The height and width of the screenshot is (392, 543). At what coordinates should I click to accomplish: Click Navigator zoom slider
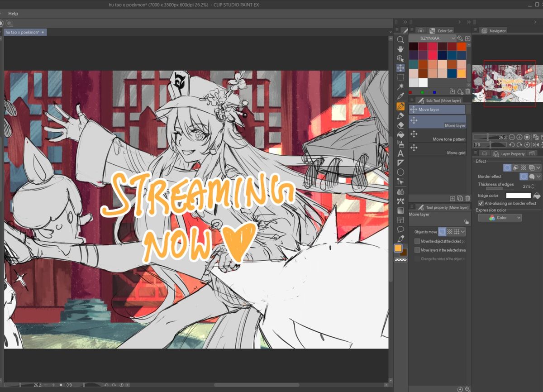(491, 137)
